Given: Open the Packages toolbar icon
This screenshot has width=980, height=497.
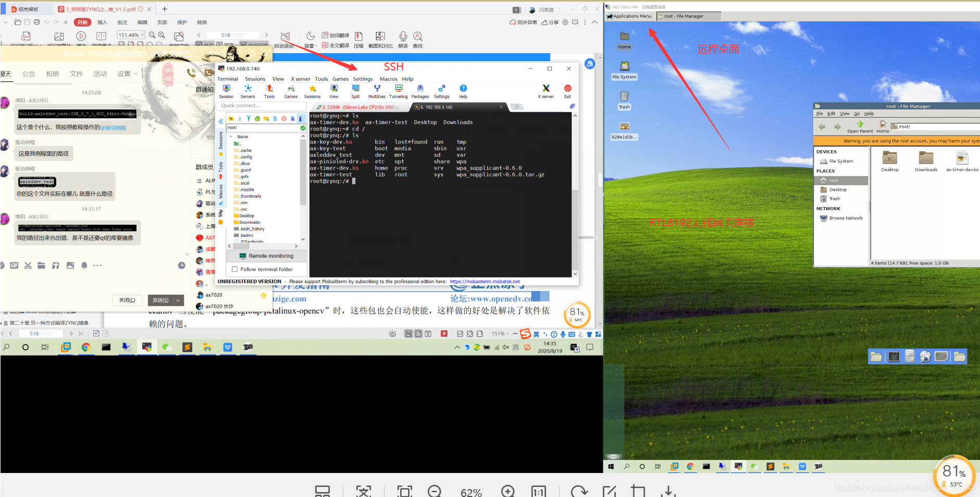Looking at the screenshot, I should (x=420, y=91).
